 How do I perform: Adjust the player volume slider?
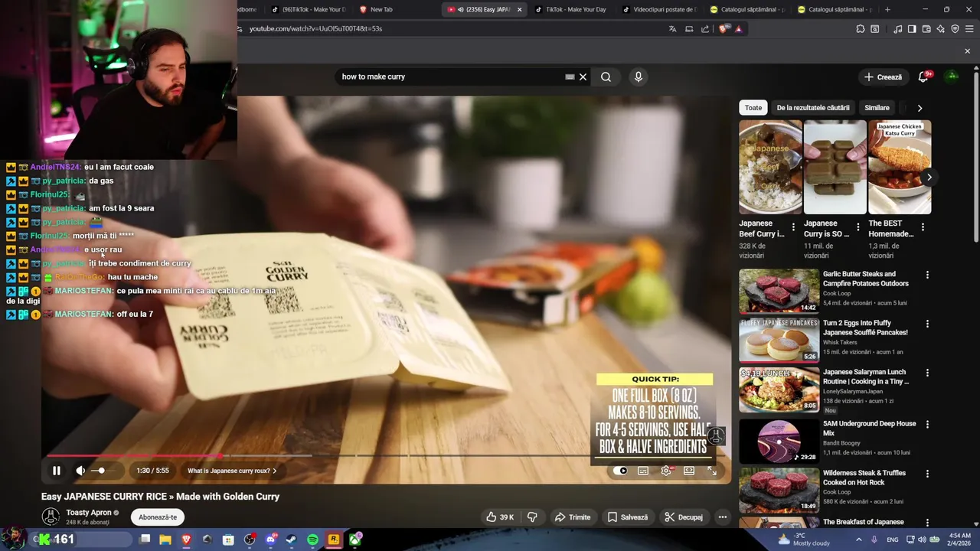(x=103, y=471)
